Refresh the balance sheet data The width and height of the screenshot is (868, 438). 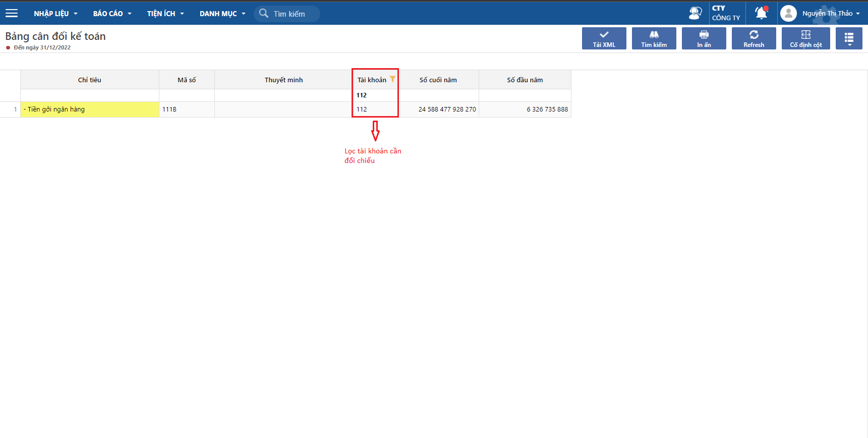[754, 38]
